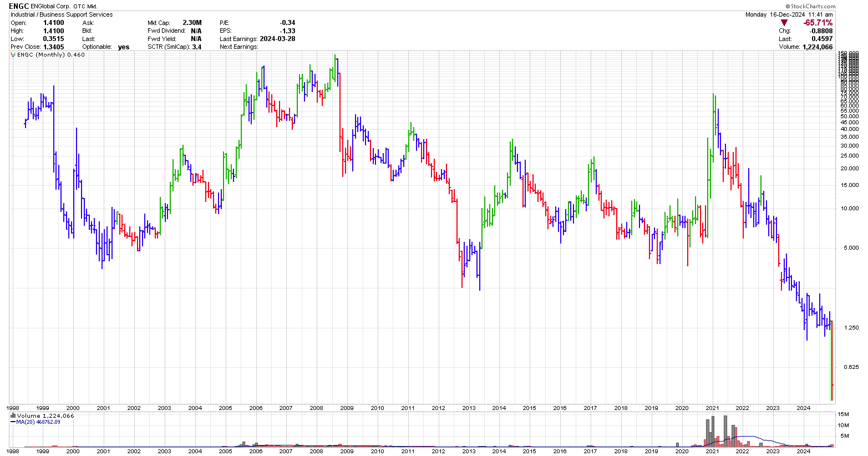Click 2013 on the price chart time axis
This screenshot has width=868, height=456.
[469, 408]
